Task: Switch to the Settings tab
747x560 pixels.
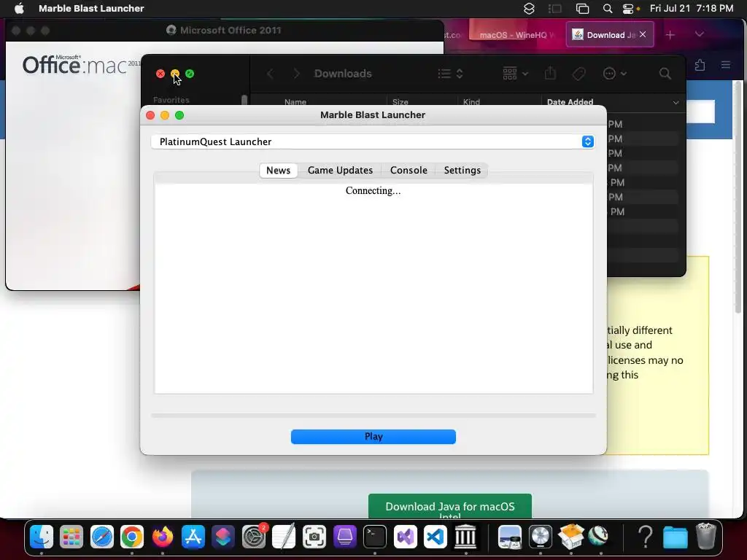Action: [x=462, y=171]
